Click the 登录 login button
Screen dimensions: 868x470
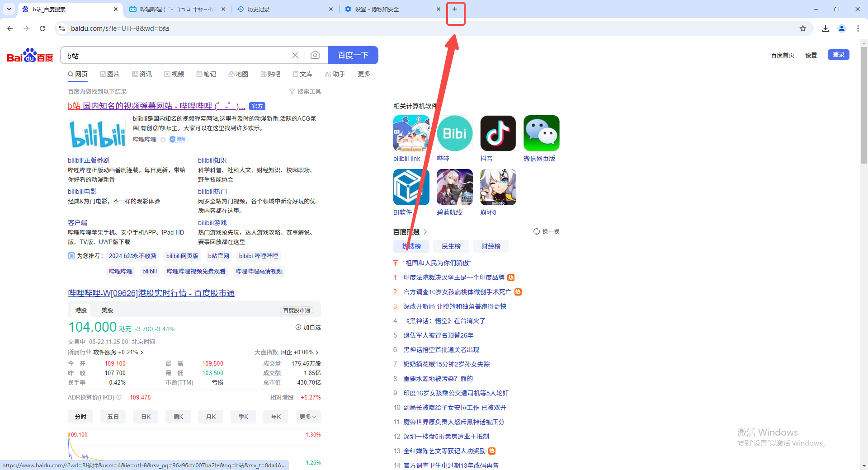(839, 55)
